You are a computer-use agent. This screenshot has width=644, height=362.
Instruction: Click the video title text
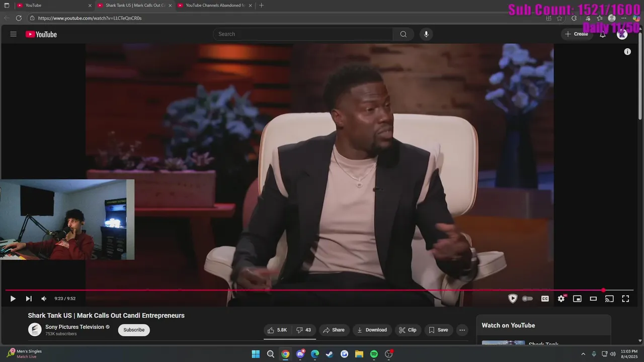(106, 316)
